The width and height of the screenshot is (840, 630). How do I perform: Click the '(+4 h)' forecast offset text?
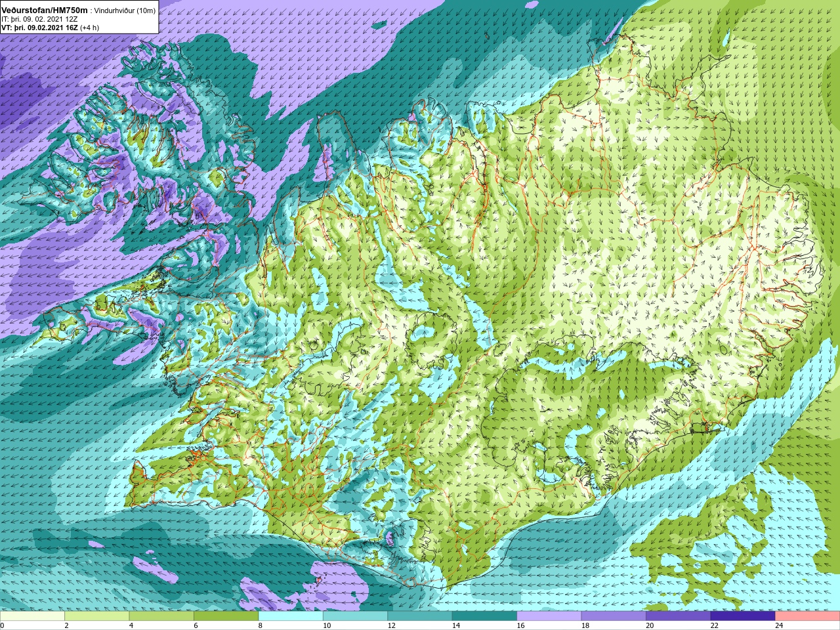point(89,28)
